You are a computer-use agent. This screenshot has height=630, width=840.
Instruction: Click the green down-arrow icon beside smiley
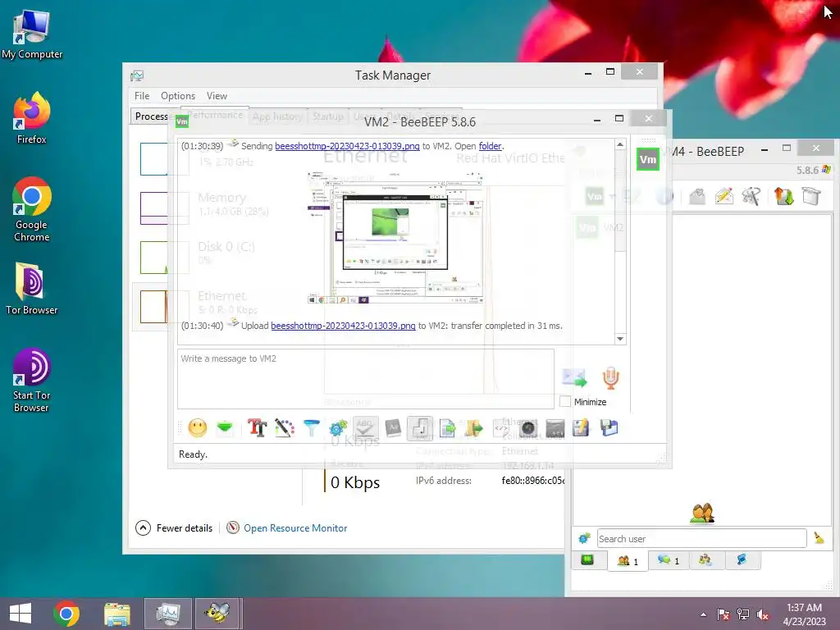click(x=225, y=428)
